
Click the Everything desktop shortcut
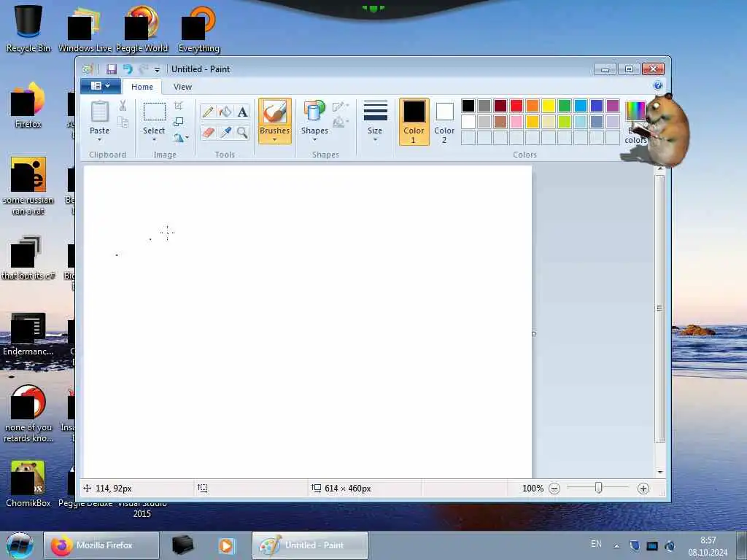click(x=199, y=28)
